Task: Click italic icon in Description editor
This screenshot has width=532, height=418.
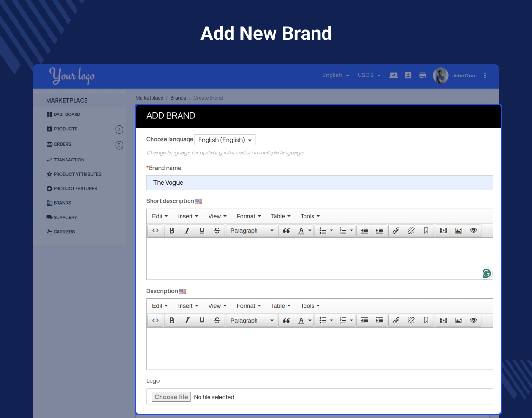Action: pos(187,321)
